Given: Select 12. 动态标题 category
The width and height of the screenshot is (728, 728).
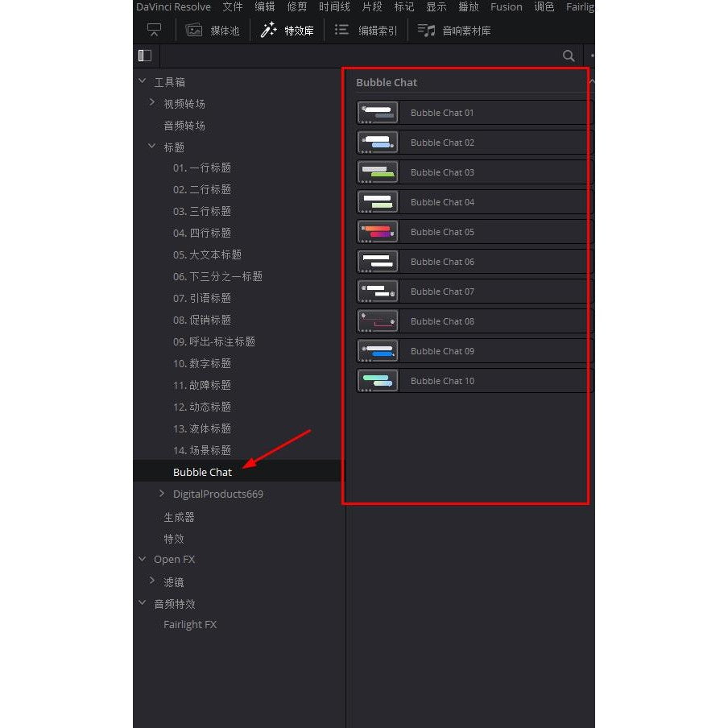Looking at the screenshot, I should [x=202, y=407].
